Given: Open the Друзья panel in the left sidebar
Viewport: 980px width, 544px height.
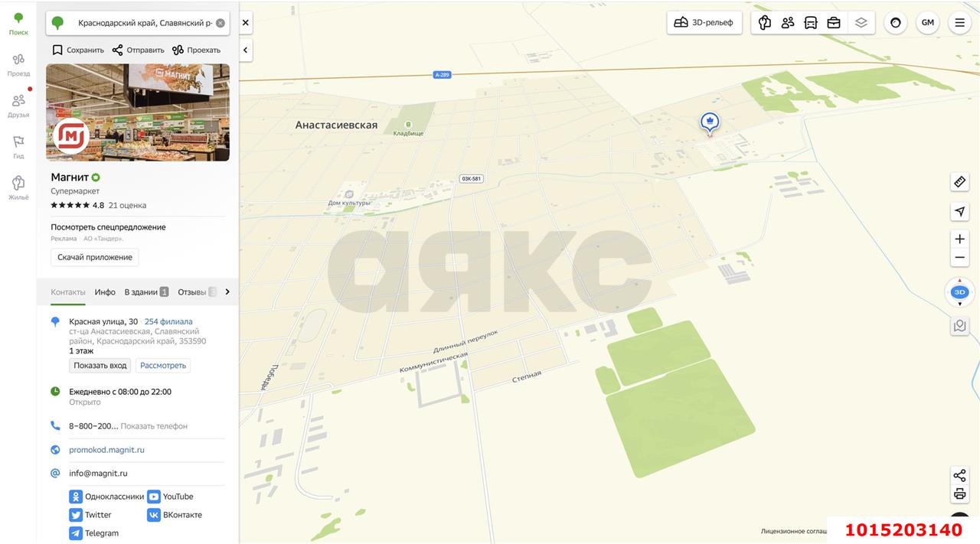Looking at the screenshot, I should pyautogui.click(x=18, y=105).
